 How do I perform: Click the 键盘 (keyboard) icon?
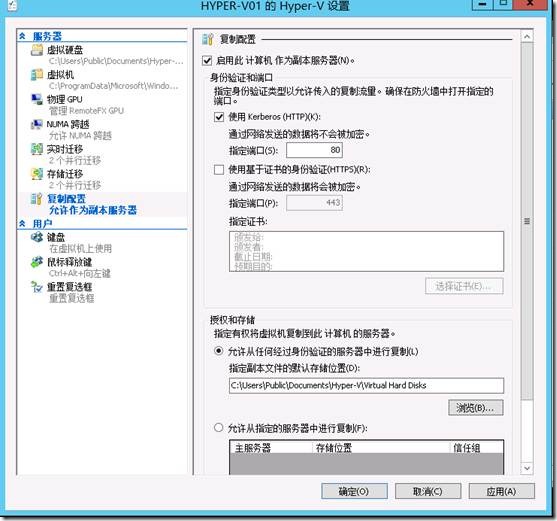coord(37,237)
